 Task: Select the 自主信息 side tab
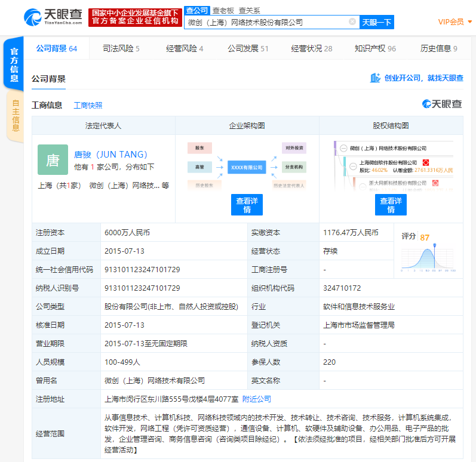15,116
